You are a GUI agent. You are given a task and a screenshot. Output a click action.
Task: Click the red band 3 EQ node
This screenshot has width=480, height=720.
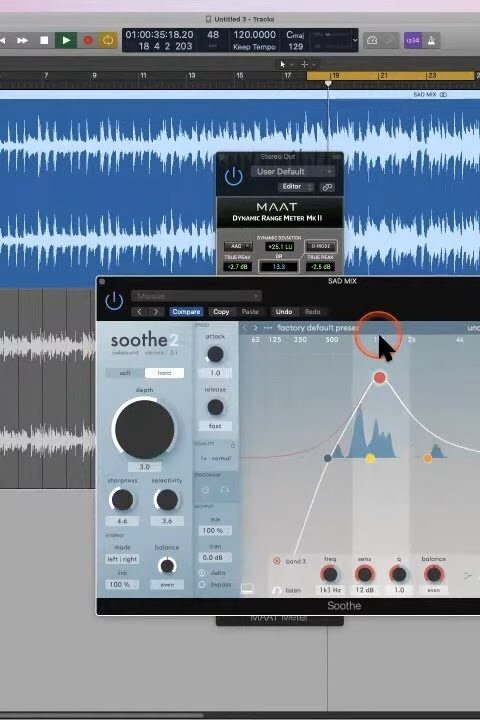(x=379, y=378)
